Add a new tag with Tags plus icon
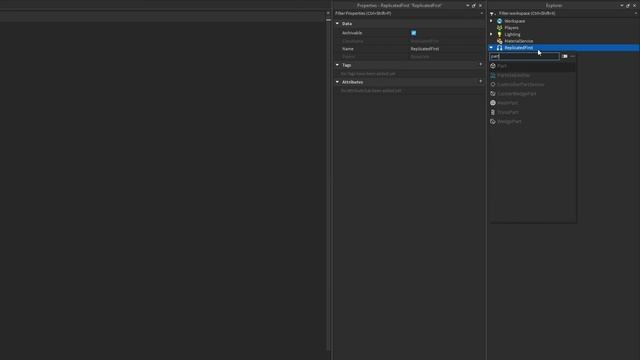 [x=480, y=64]
